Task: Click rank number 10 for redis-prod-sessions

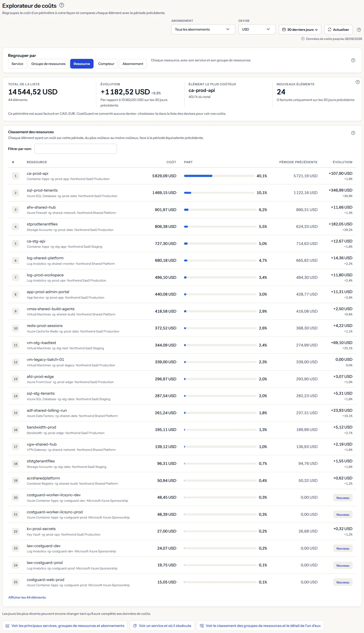Action: pyautogui.click(x=16, y=328)
